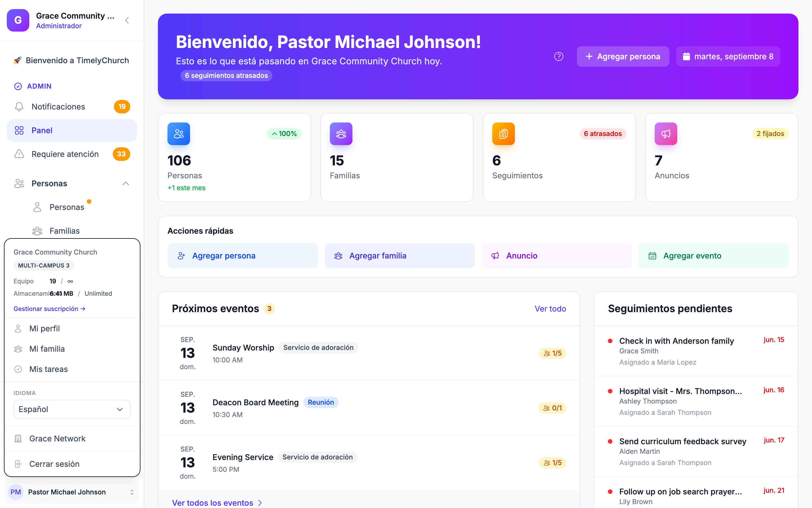This screenshot has height=508, width=812.
Task: Open Notificaciones in the sidebar
Action: 72,107
